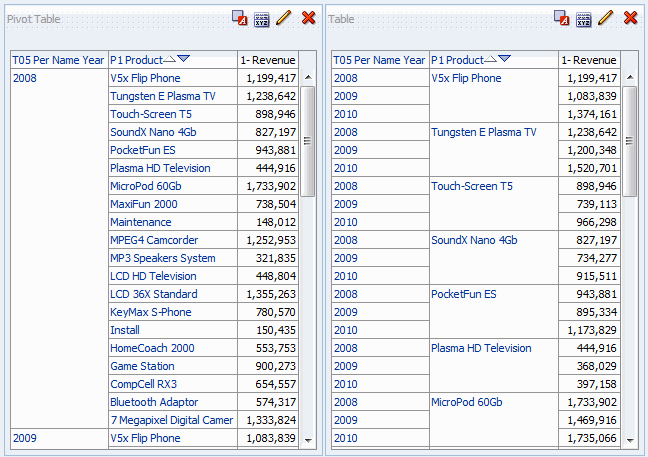Viewport: 648px width, 457px height.
Task: Edit the Table view using the pencil icon
Action: click(606, 18)
